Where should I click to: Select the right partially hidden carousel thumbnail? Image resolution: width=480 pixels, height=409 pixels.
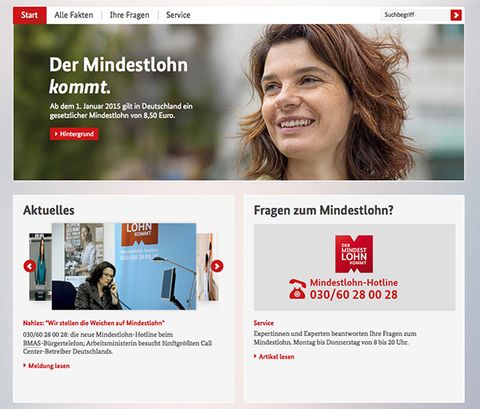tap(207, 267)
